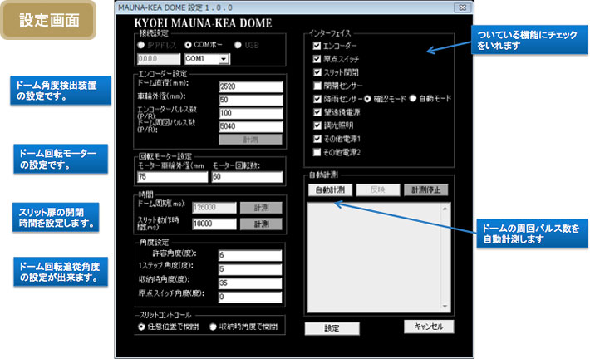Click the スリット動作時間 field showing 10000
Viewport: 590px width, 364px height.
(x=214, y=224)
